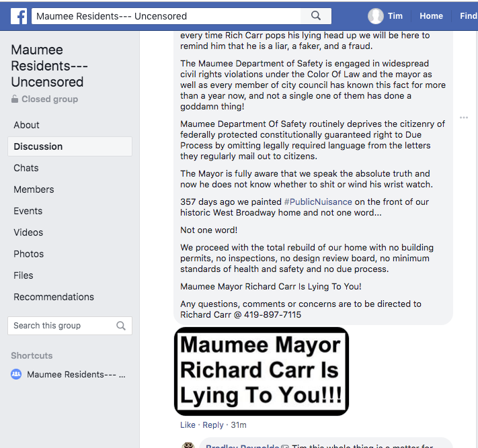Go to group Events

point(28,211)
